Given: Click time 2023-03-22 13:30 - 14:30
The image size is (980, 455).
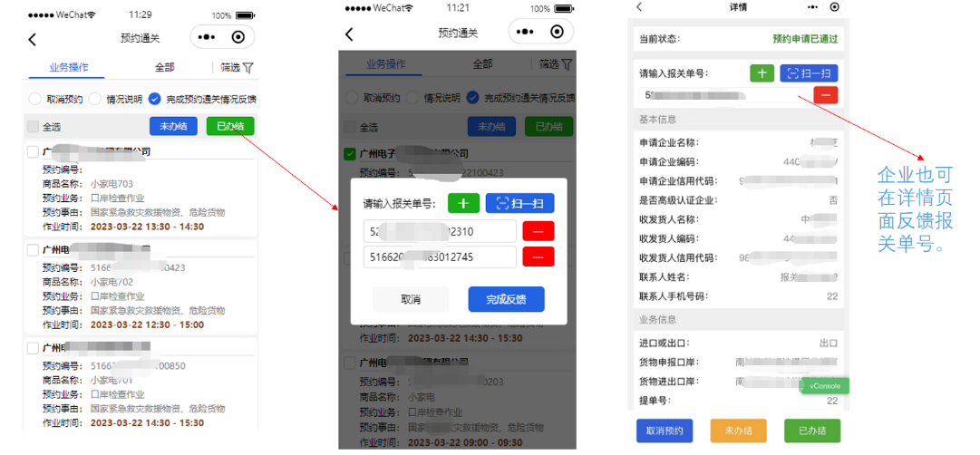Looking at the screenshot, I should 148,227.
